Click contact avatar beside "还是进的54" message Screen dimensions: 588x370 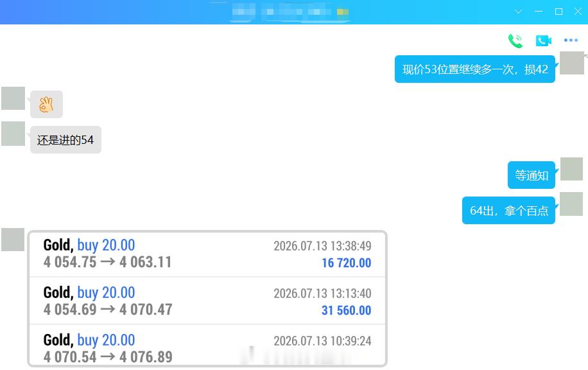tap(13, 134)
